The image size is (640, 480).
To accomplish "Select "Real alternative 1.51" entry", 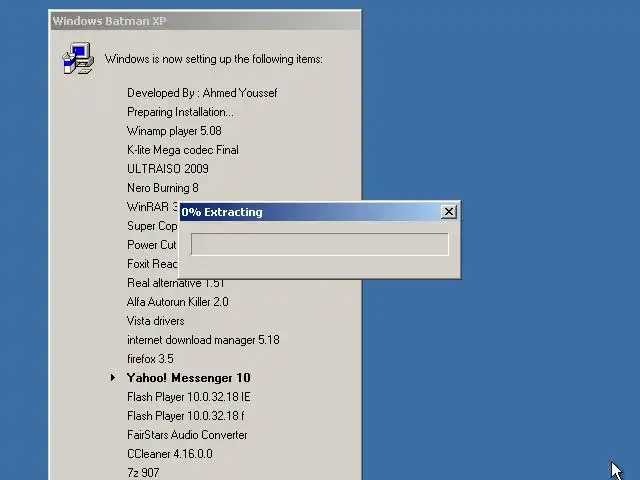I will point(176,283).
